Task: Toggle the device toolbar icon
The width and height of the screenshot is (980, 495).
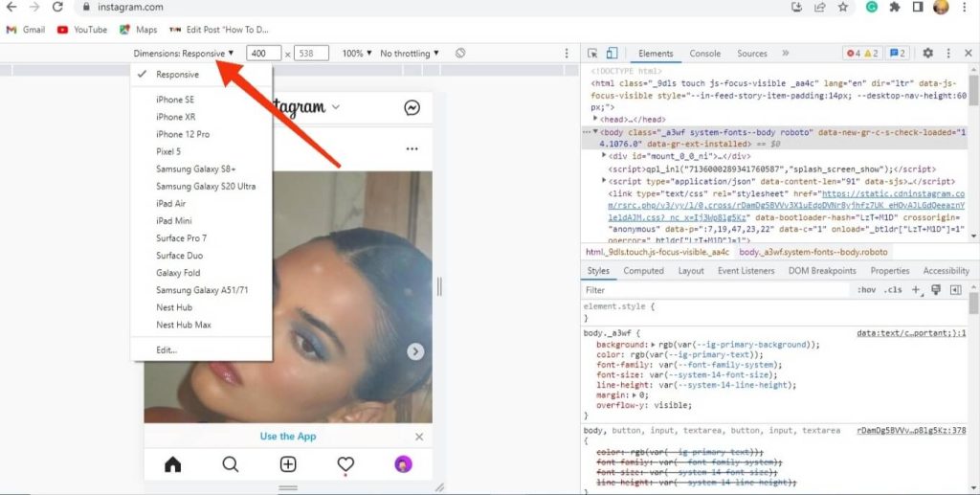Action: (x=612, y=53)
